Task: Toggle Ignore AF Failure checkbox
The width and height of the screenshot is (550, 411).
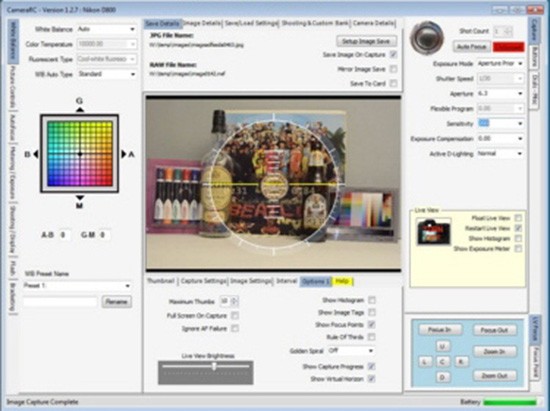Action: coord(235,328)
